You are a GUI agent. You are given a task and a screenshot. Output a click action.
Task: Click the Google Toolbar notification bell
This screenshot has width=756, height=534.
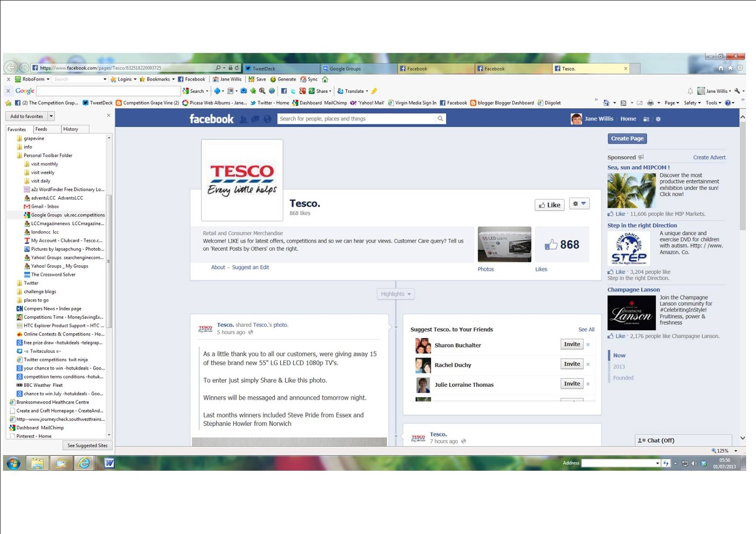tap(690, 91)
